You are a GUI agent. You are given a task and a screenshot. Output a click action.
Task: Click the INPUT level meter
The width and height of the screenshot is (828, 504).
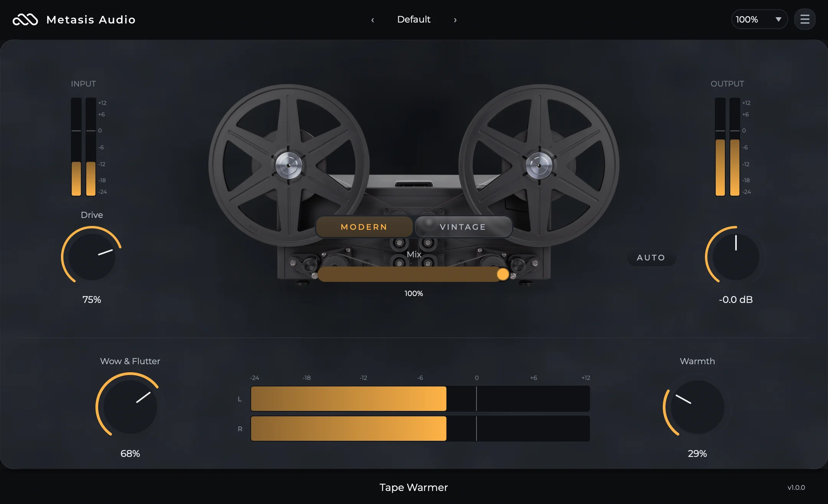tap(84, 147)
